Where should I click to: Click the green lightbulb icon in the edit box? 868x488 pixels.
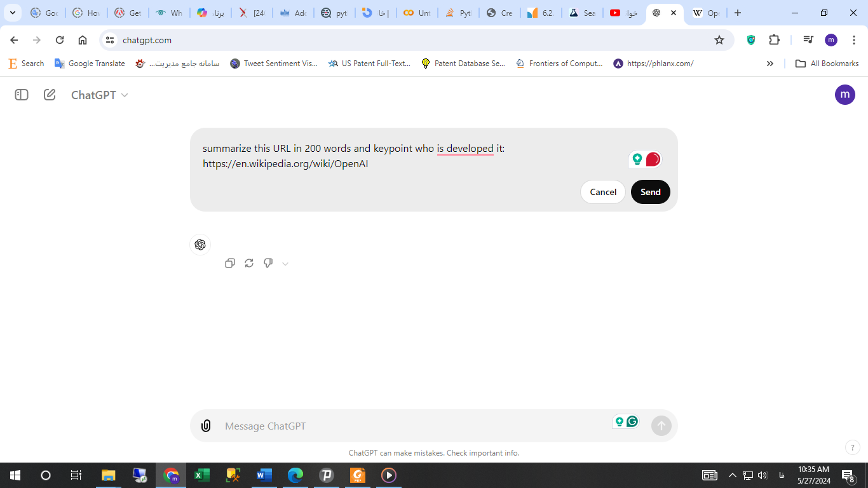[637, 159]
